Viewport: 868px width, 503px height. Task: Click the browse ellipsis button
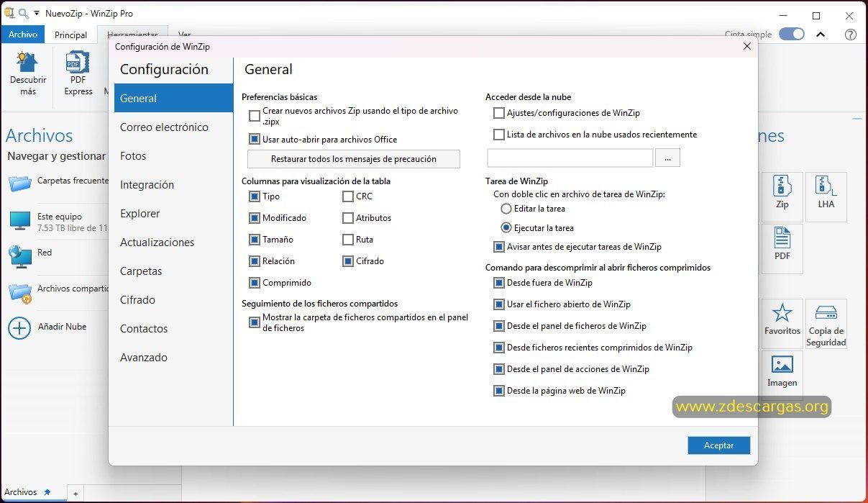[x=668, y=158]
